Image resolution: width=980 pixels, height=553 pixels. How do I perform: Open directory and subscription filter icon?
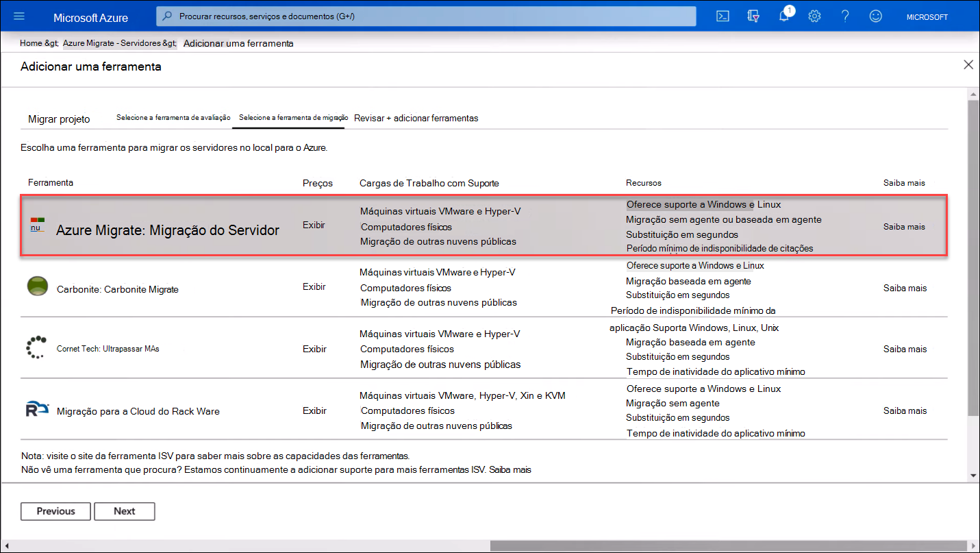[753, 16]
